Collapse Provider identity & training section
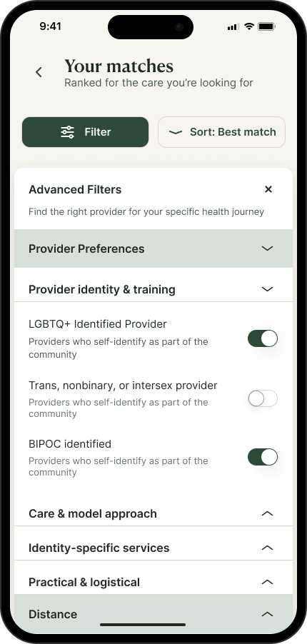Viewport: 307px width, 644px height. 267,289
